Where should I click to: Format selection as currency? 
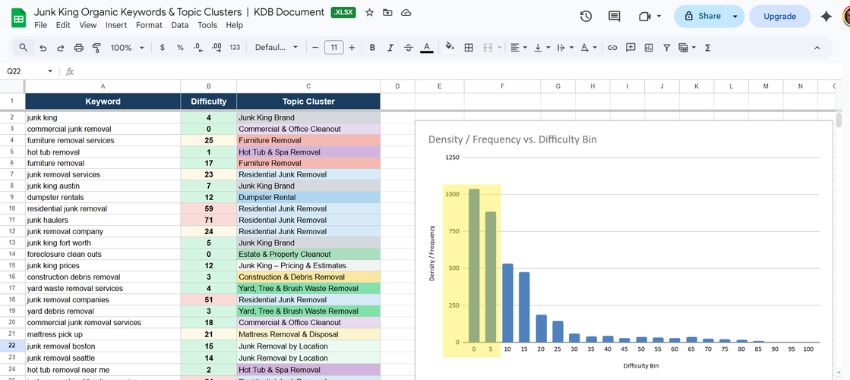point(162,48)
